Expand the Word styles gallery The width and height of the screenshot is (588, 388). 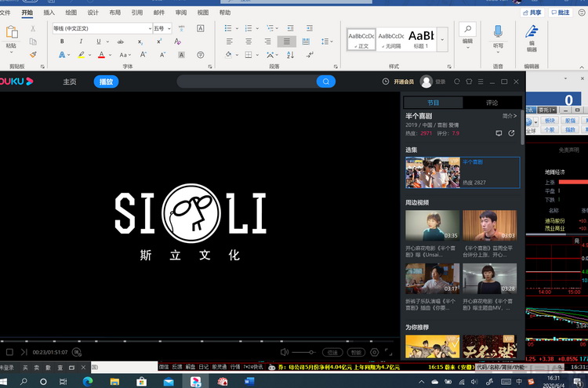[x=442, y=39]
